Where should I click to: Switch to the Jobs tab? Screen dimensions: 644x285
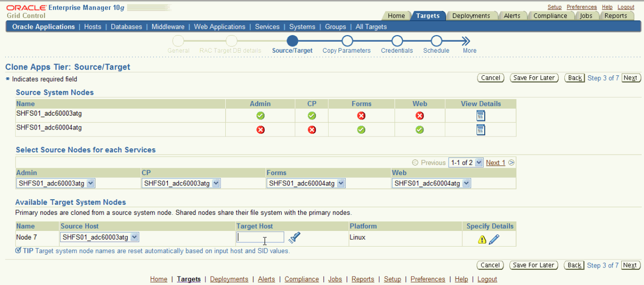pyautogui.click(x=586, y=16)
